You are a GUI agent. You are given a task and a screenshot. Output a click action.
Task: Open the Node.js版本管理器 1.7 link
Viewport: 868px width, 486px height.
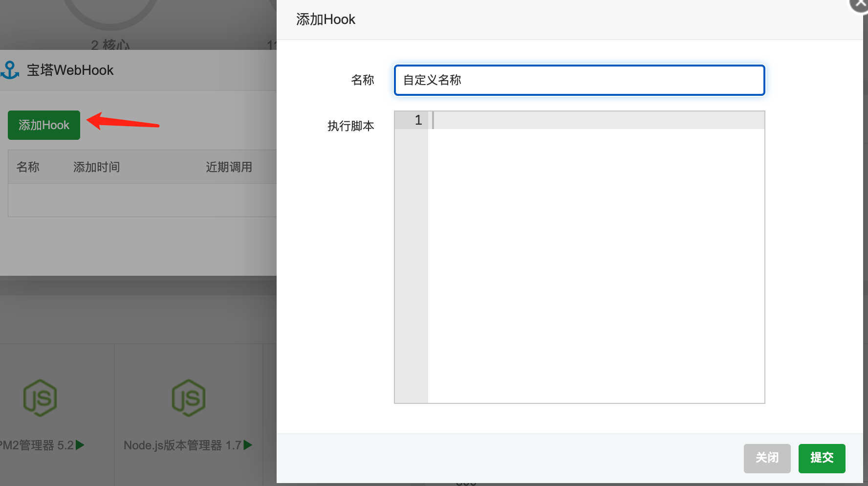tap(182, 445)
